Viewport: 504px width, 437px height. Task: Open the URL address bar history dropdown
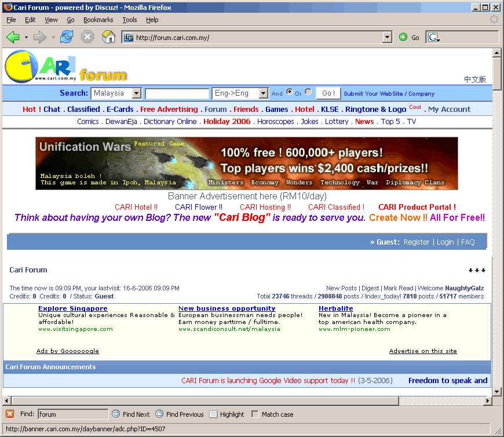388,38
